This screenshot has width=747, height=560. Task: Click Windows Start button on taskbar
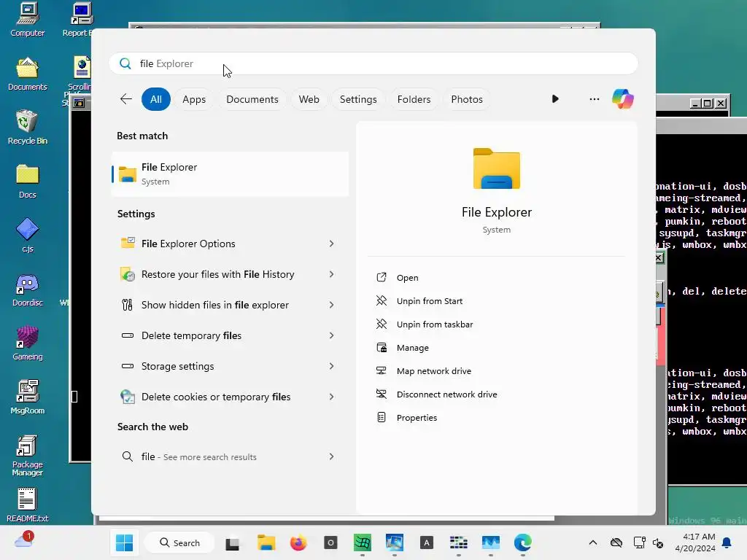tap(124, 542)
